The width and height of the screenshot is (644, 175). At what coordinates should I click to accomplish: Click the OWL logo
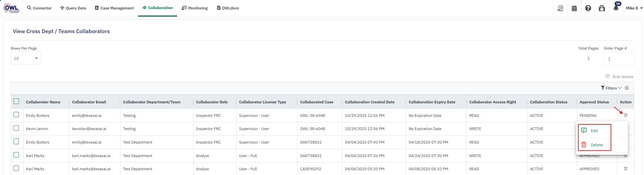click(x=11, y=8)
